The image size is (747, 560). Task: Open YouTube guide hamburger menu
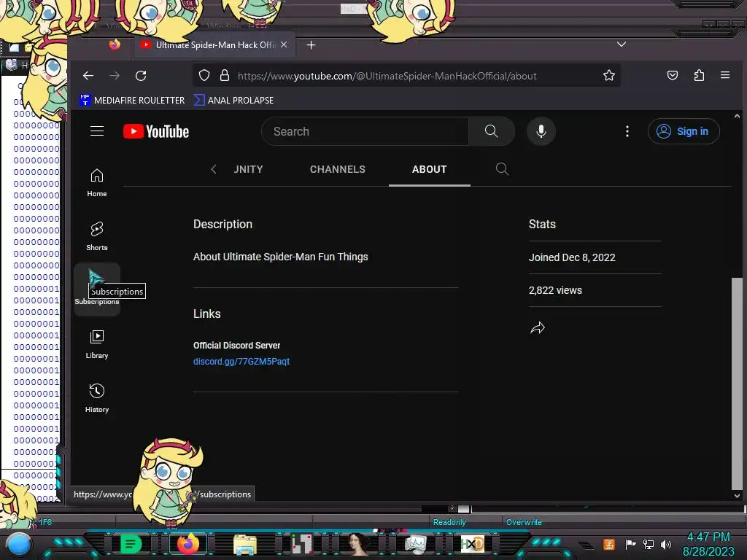(x=97, y=131)
